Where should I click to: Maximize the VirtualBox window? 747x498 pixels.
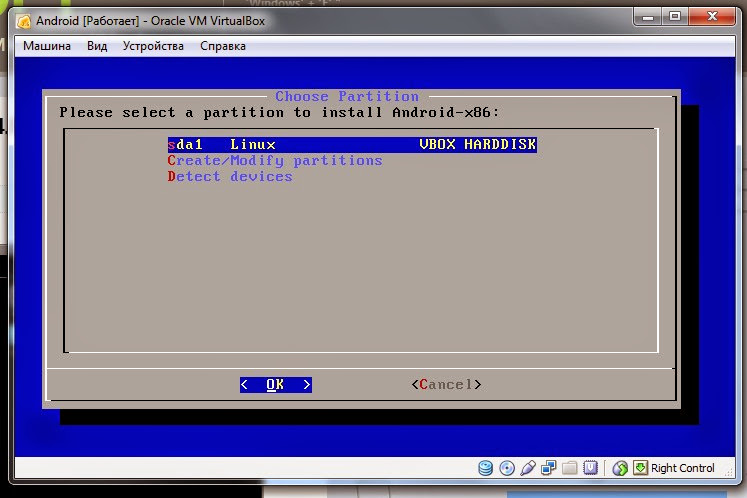pos(675,17)
